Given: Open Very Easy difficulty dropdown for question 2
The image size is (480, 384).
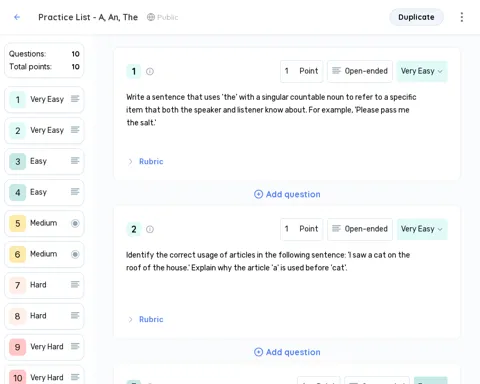Looking at the screenshot, I should [422, 229].
